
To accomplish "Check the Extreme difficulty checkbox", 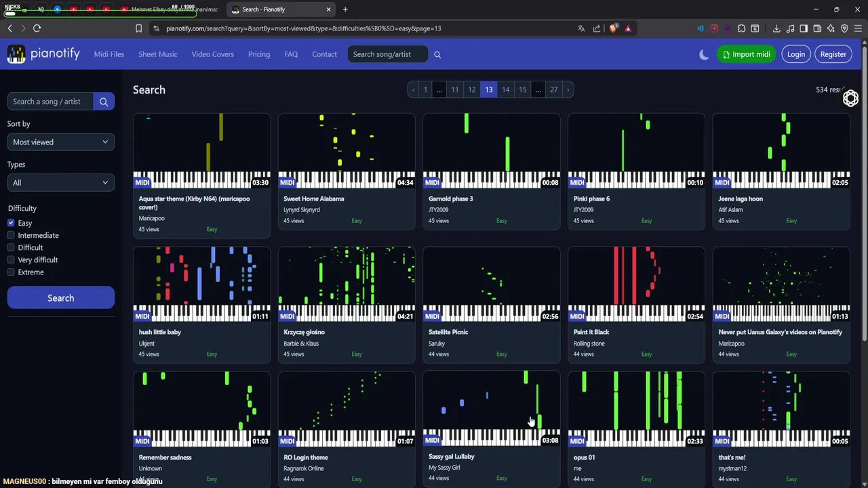I will pos(11,272).
